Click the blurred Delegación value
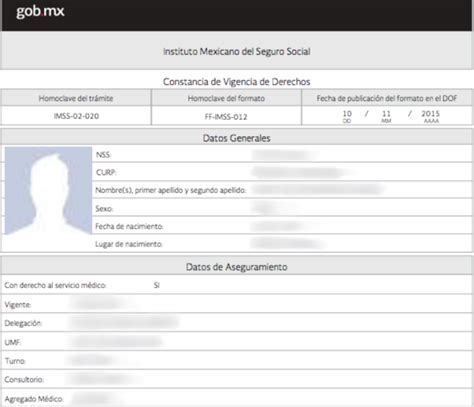The image size is (474, 407). point(124,322)
